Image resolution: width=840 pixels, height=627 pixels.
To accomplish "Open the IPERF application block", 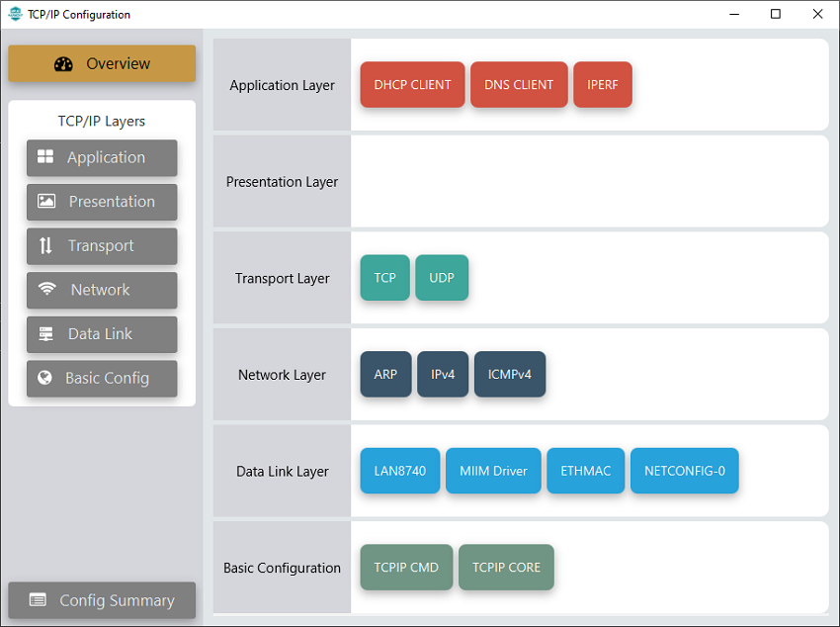I will pos(602,85).
